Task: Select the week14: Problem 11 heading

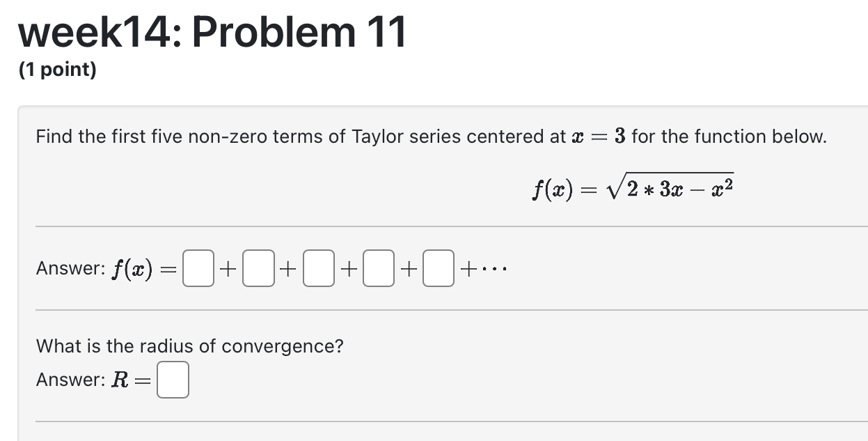Action: coord(212,31)
